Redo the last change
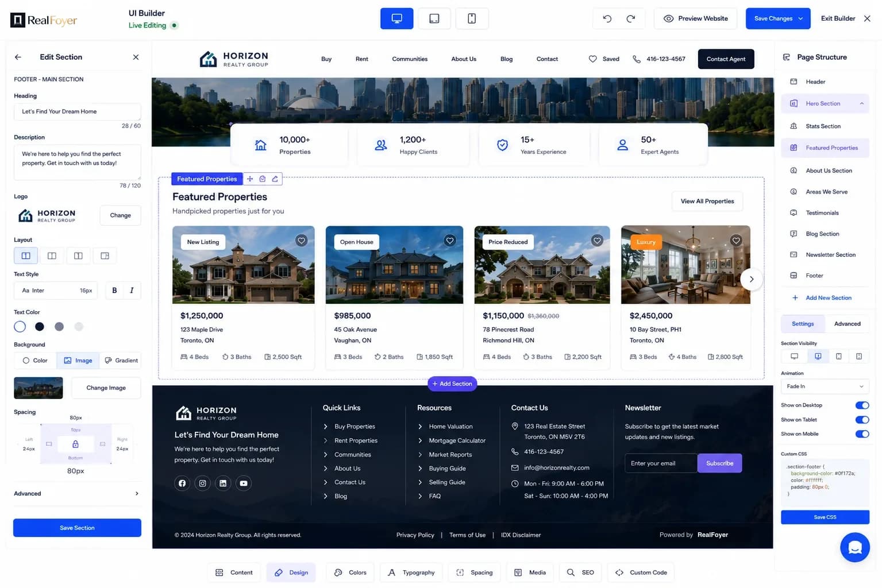The height and width of the screenshot is (588, 882). (630, 18)
